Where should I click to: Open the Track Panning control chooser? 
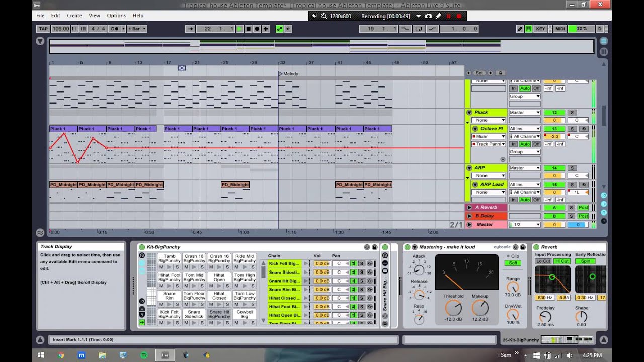coord(489,144)
